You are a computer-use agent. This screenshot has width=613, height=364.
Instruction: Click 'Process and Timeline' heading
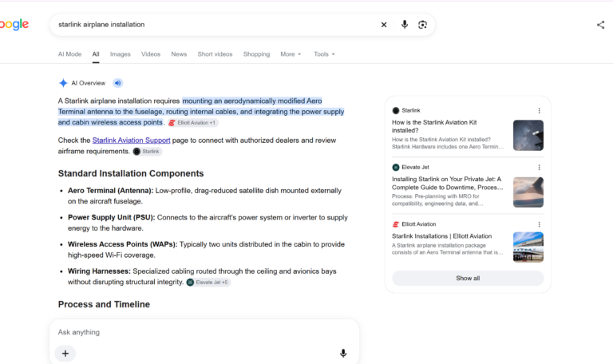pos(104,305)
